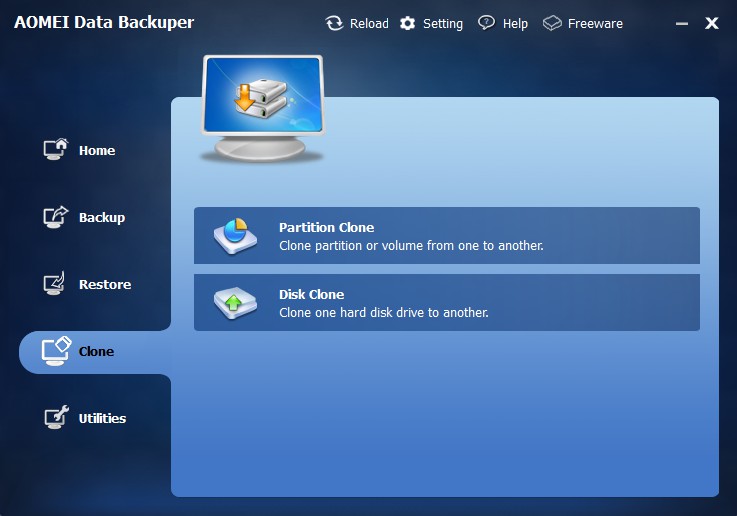Switch to the Restore tab label
The height and width of the screenshot is (516, 737).
(x=105, y=284)
